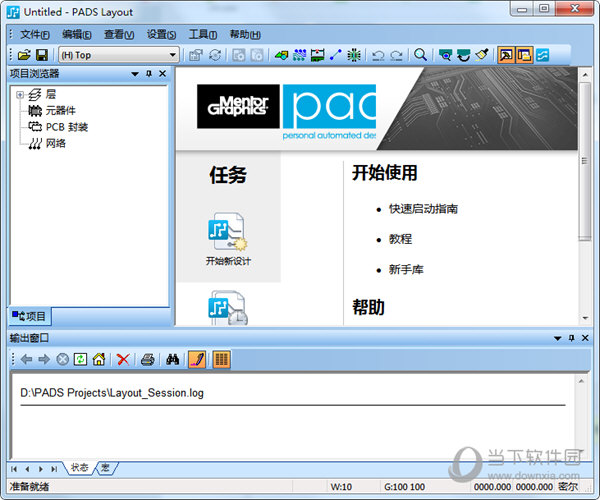
Task: Expand the 层 tree node
Action: click(x=20, y=94)
